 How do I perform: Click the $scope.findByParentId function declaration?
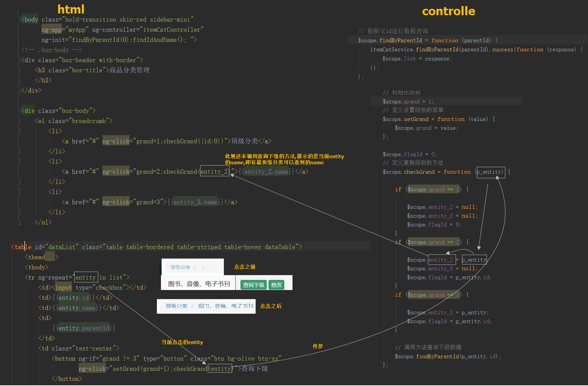[428, 40]
